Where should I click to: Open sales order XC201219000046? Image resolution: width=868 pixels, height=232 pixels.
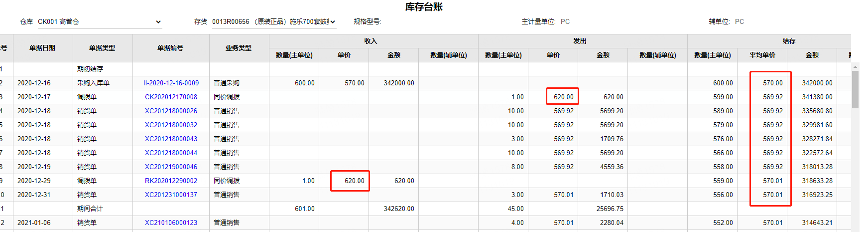[171, 167]
